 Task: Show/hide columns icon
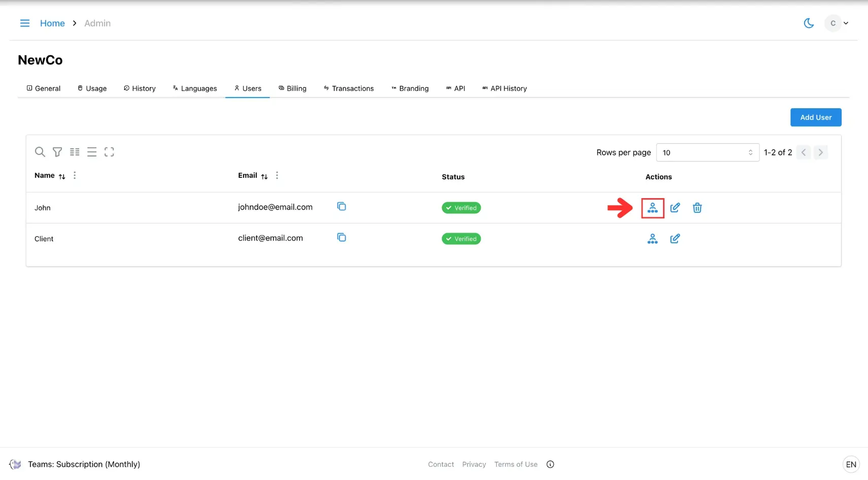pos(75,152)
